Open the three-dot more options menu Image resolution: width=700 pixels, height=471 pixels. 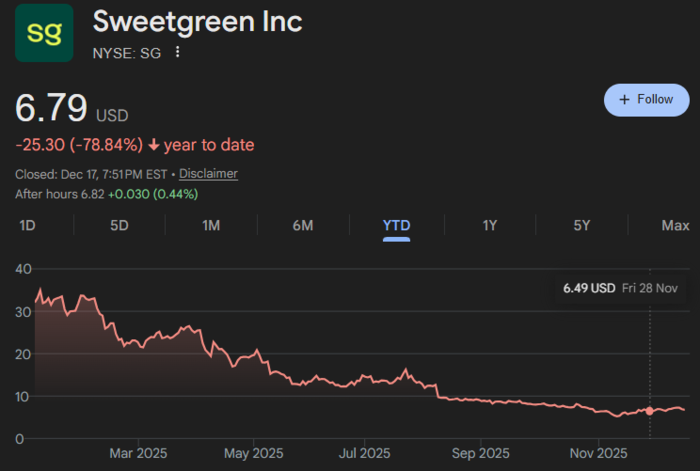pyautogui.click(x=178, y=52)
